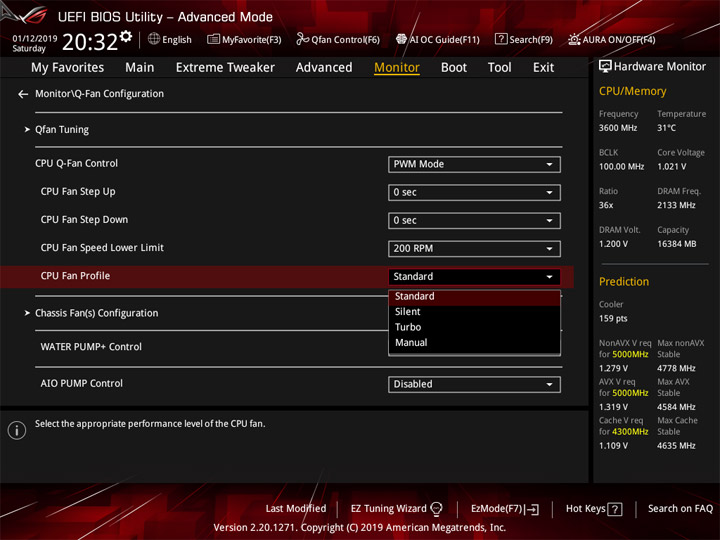This screenshot has width=720, height=540.
Task: Open Qfan Control(F6)
Action: click(338, 39)
